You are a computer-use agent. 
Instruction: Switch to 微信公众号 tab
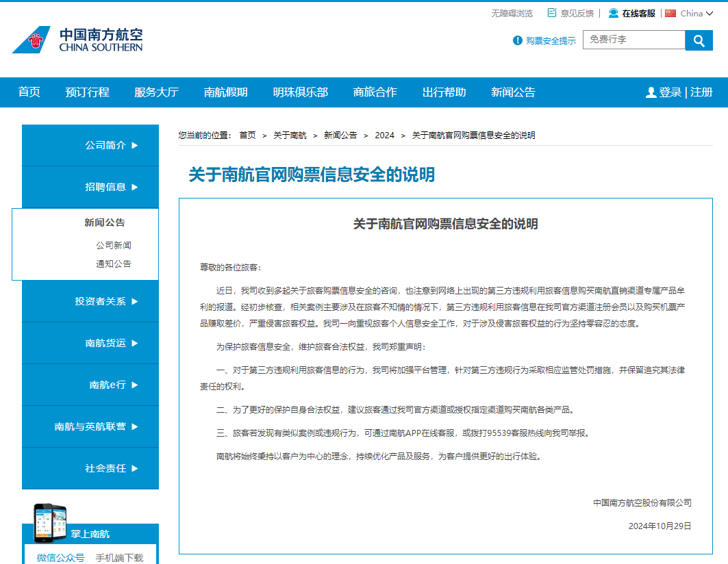point(61,558)
